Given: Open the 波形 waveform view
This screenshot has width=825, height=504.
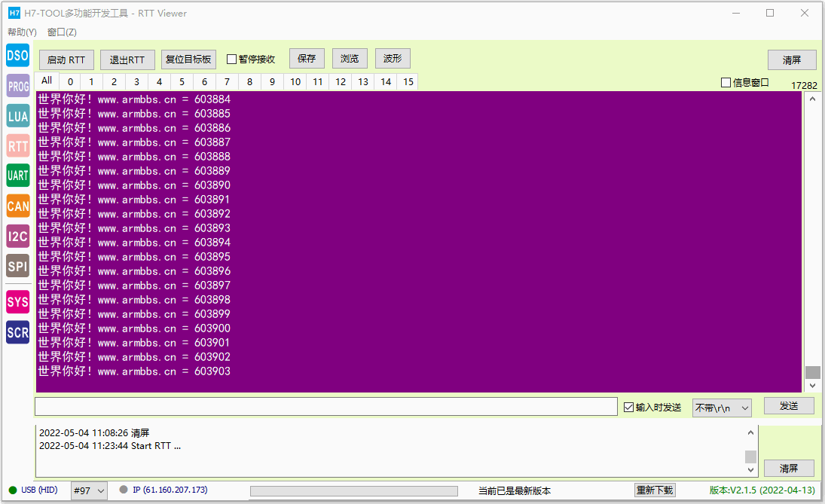Looking at the screenshot, I should (x=393, y=59).
